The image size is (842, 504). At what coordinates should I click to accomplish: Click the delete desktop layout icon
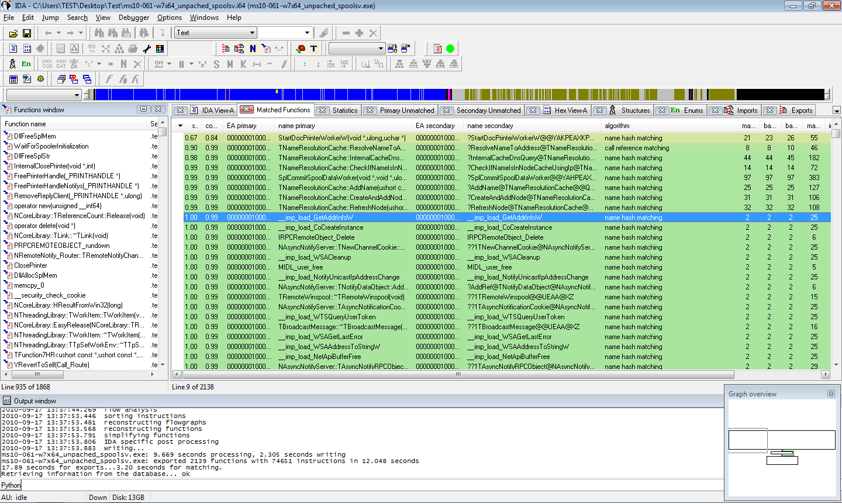tap(406, 49)
